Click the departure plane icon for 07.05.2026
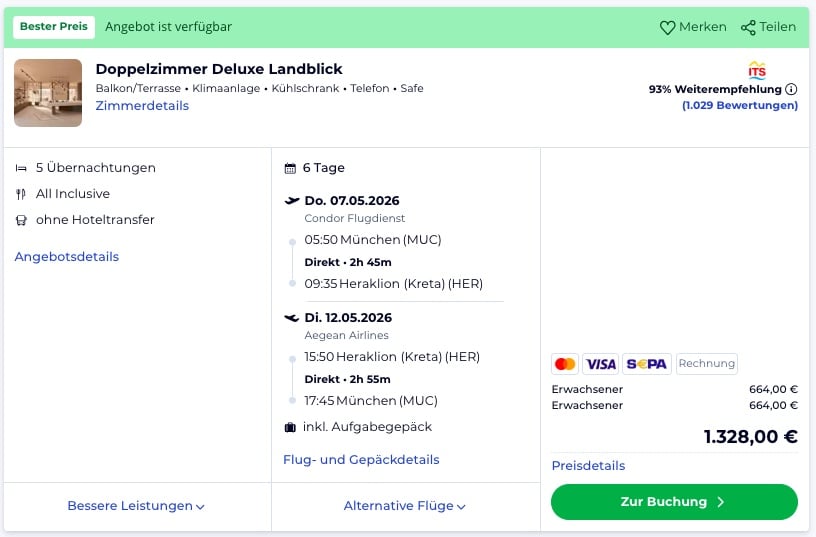Viewport: 816px width, 537px height. click(292, 200)
